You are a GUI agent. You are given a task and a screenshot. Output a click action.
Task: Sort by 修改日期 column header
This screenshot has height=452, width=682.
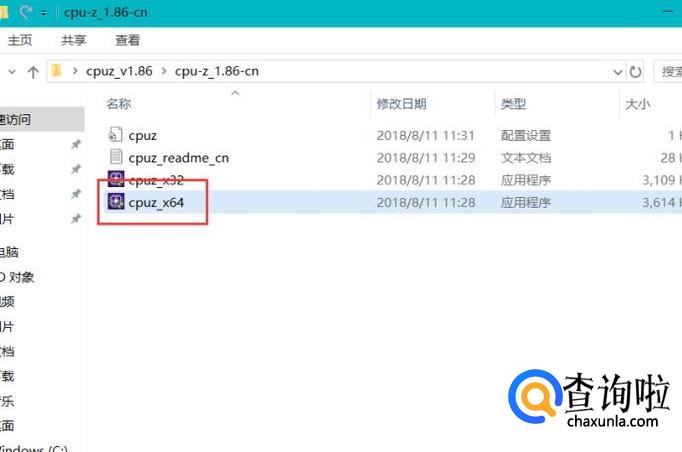[x=401, y=104]
